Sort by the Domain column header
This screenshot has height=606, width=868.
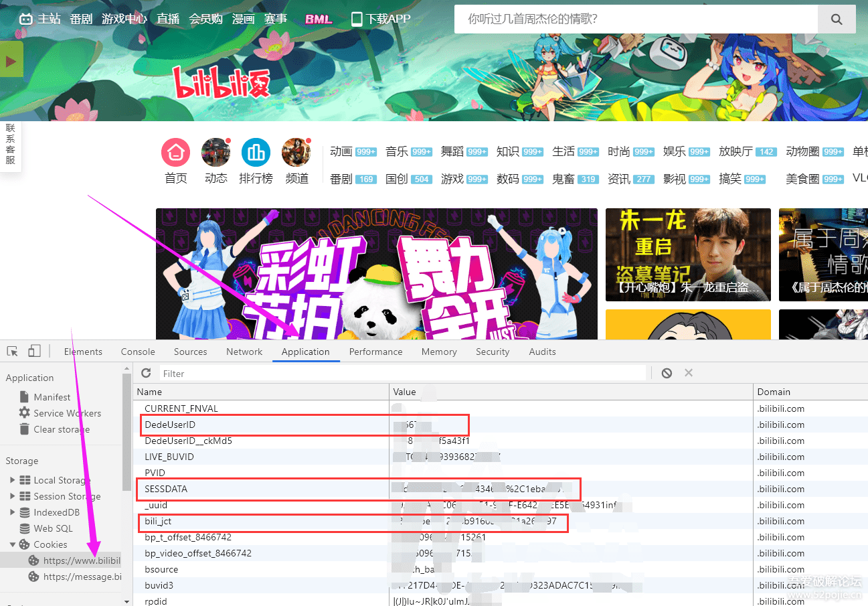[x=810, y=392]
